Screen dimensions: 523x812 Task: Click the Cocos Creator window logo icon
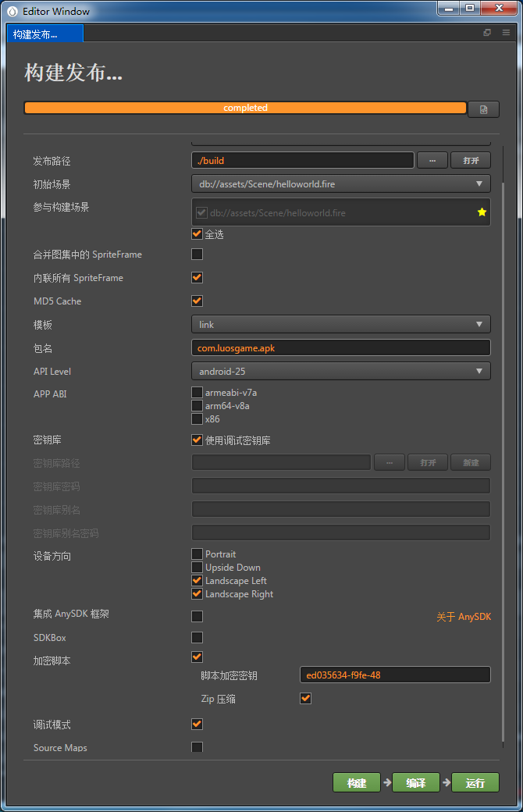pyautogui.click(x=12, y=11)
